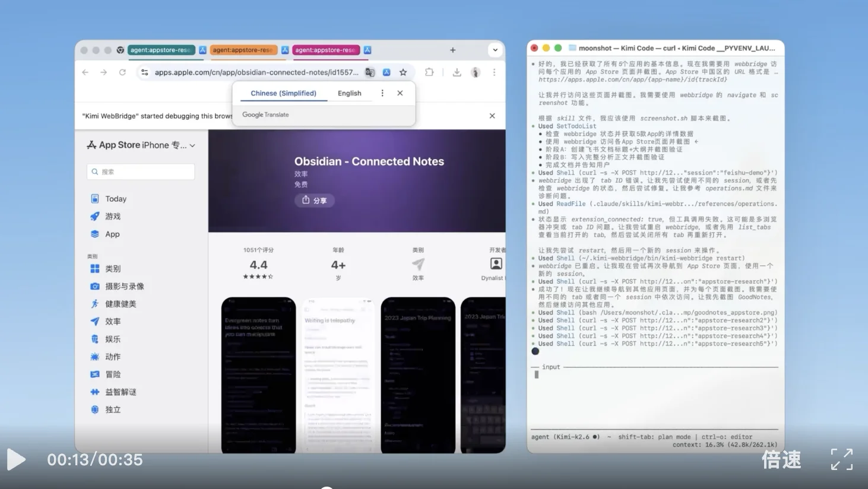
Task: Click the terminal input prompt line
Action: [x=654, y=374]
